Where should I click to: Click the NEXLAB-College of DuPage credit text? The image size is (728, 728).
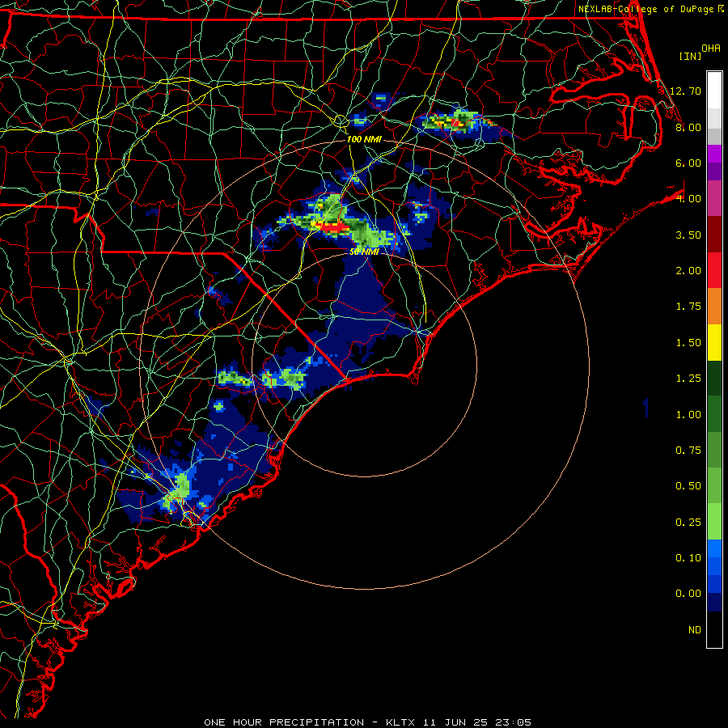pos(646,9)
